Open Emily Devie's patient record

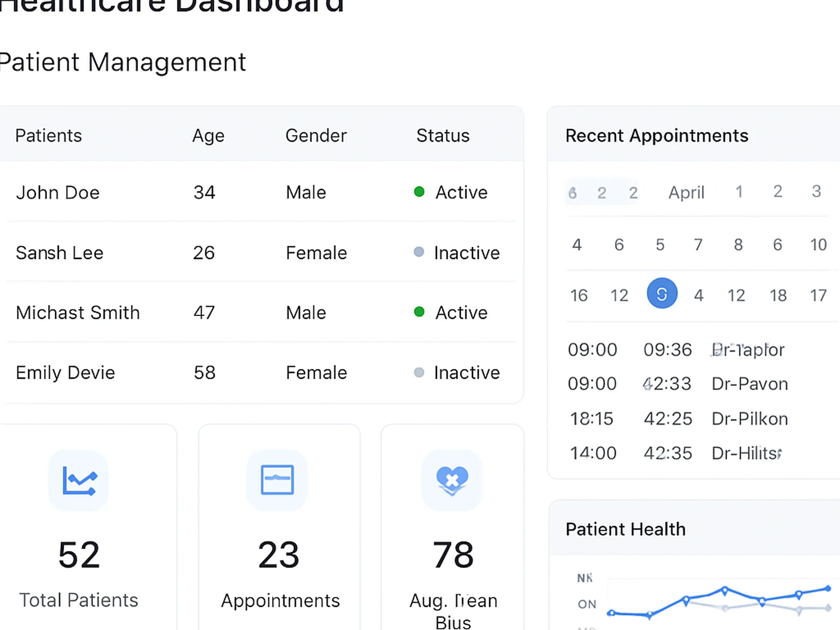point(65,373)
